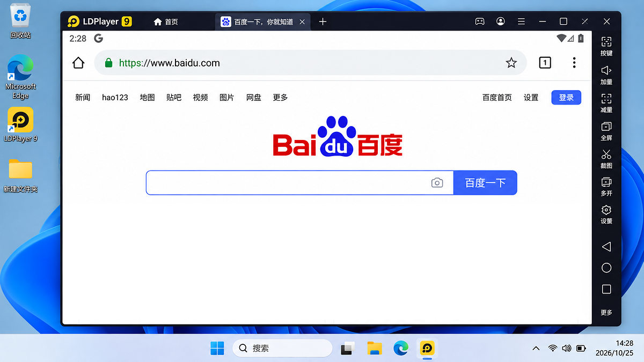Open the 贴吧 link

click(174, 98)
